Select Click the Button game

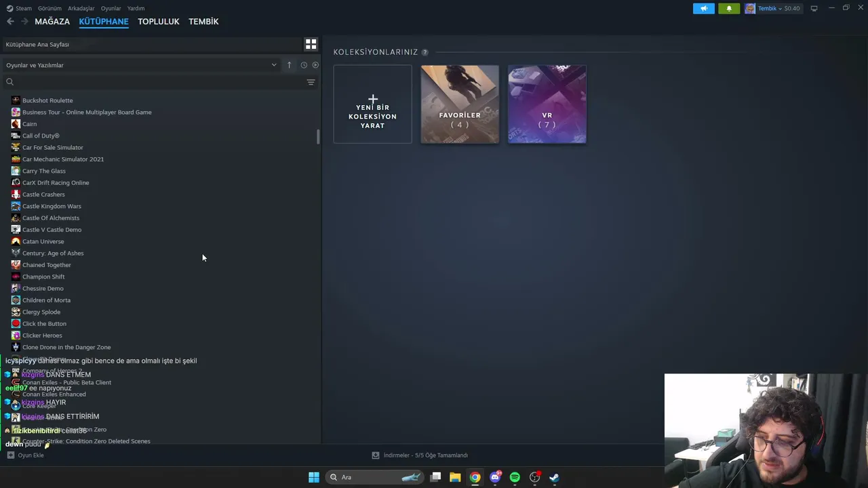tap(44, 324)
